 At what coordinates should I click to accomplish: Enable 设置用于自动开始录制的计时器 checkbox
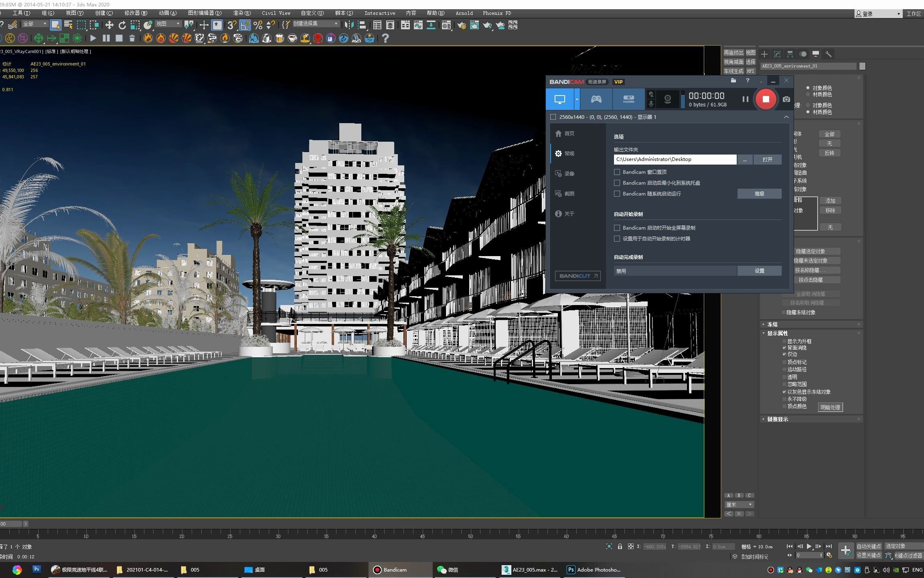point(617,238)
